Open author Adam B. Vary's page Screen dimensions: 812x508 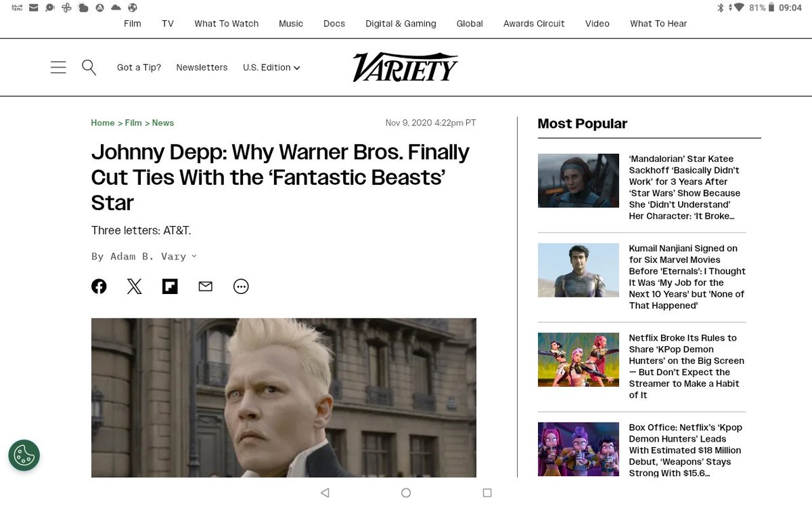click(149, 256)
